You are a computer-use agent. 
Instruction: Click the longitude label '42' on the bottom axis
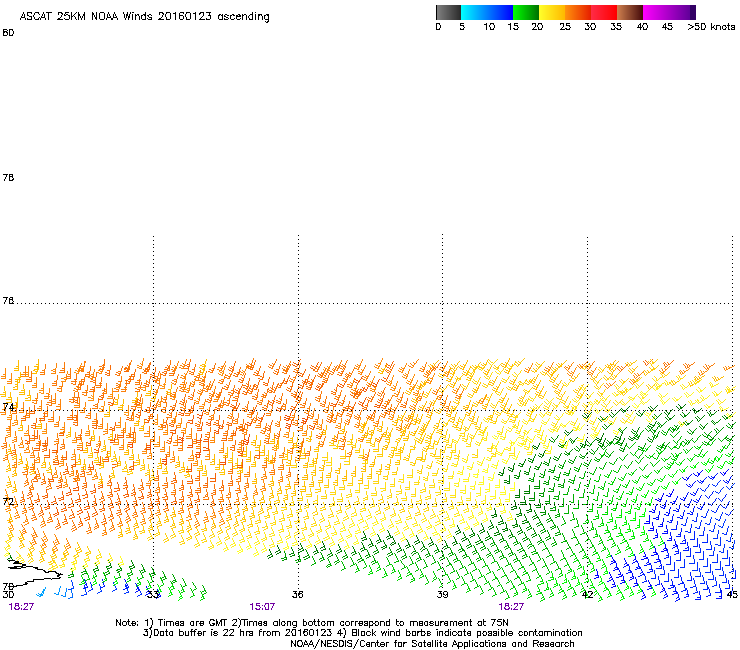click(587, 595)
